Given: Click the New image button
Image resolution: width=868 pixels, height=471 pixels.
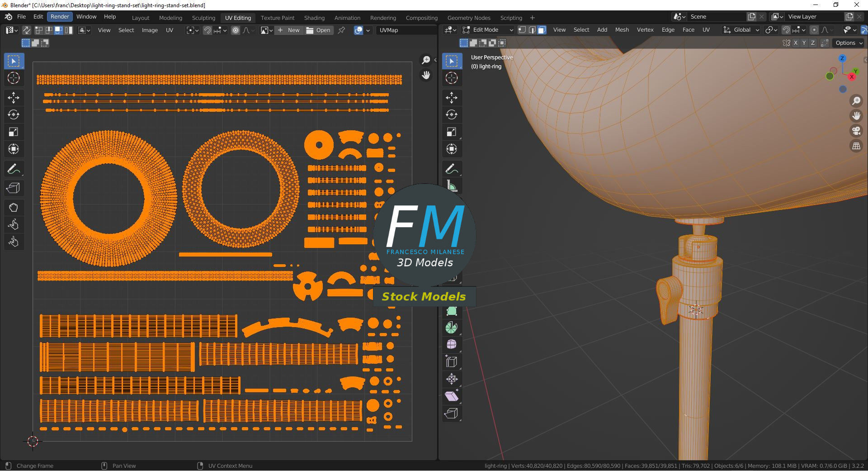Looking at the screenshot, I should 288,30.
